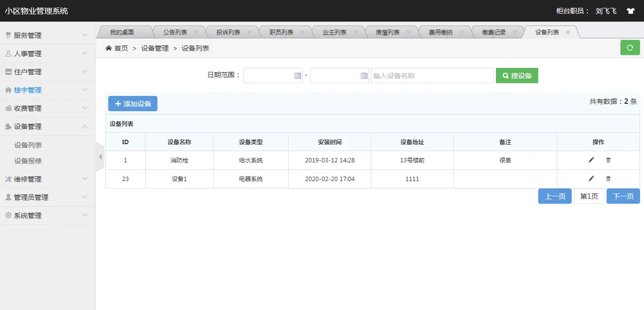Click the 小区物业管理系统 title
Image resolution: width=644 pixels, height=310 pixels.
[x=36, y=11]
